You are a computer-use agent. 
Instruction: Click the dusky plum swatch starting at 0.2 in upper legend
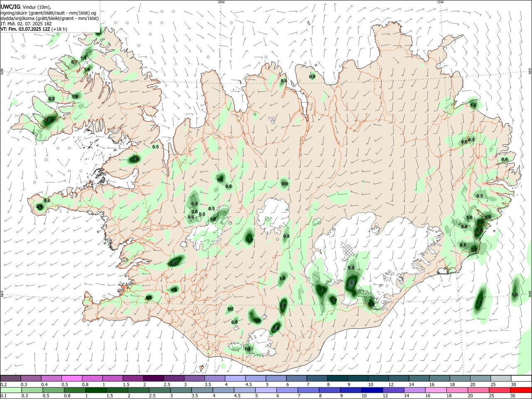click(10, 378)
